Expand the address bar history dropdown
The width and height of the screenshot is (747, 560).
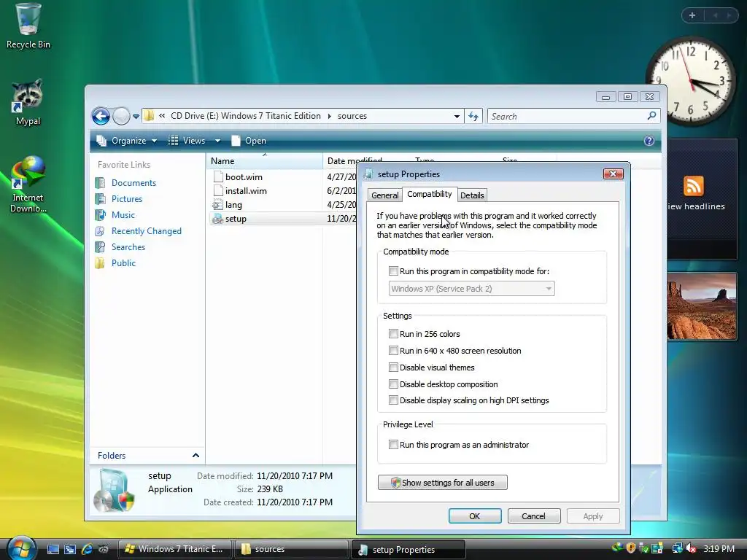(457, 116)
